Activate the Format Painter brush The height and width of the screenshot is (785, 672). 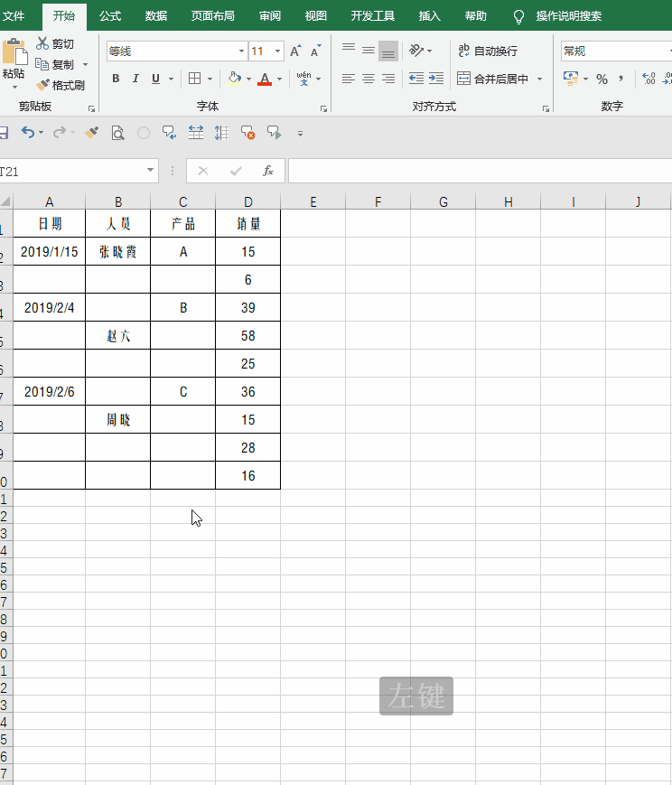point(42,85)
